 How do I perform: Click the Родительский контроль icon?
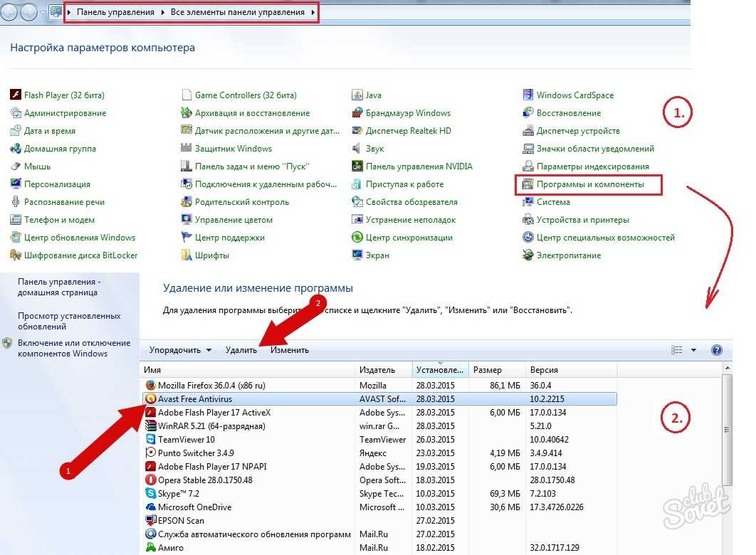pyautogui.click(x=186, y=202)
